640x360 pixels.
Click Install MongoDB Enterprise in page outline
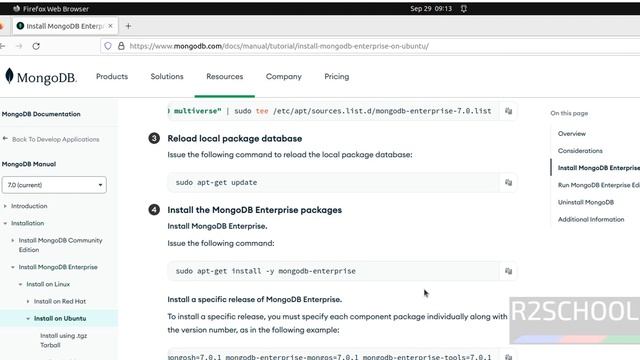coord(599,168)
